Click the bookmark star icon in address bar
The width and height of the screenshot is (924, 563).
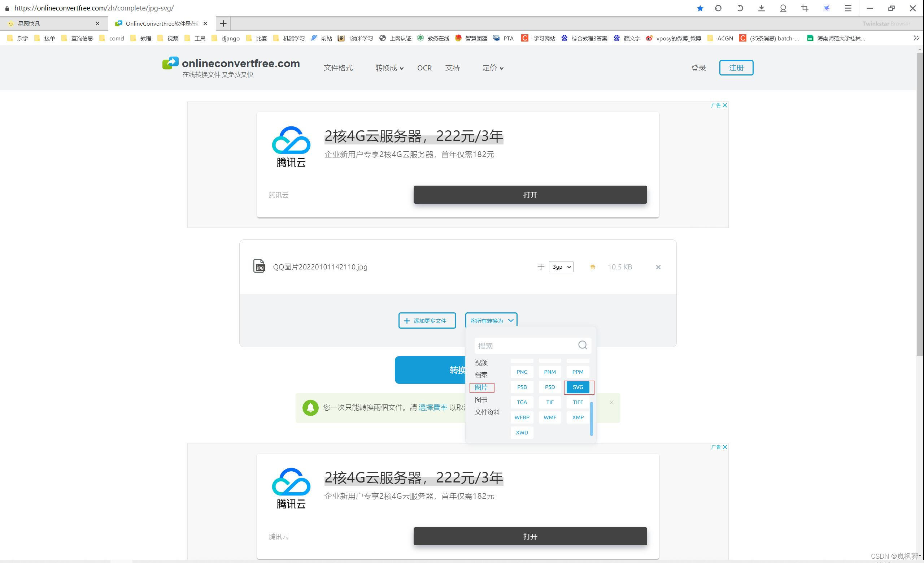pos(700,8)
